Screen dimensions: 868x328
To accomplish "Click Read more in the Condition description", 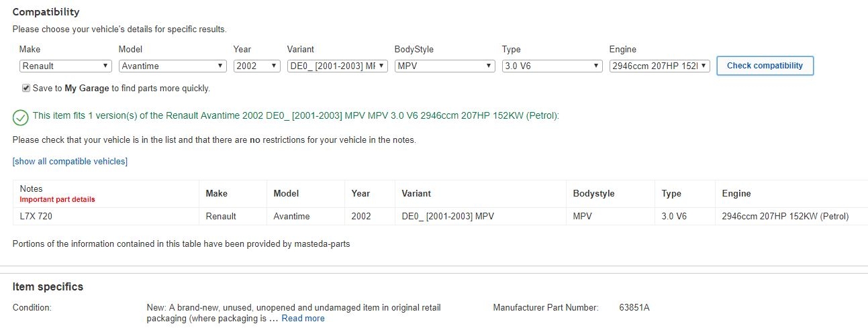I will click(303, 319).
